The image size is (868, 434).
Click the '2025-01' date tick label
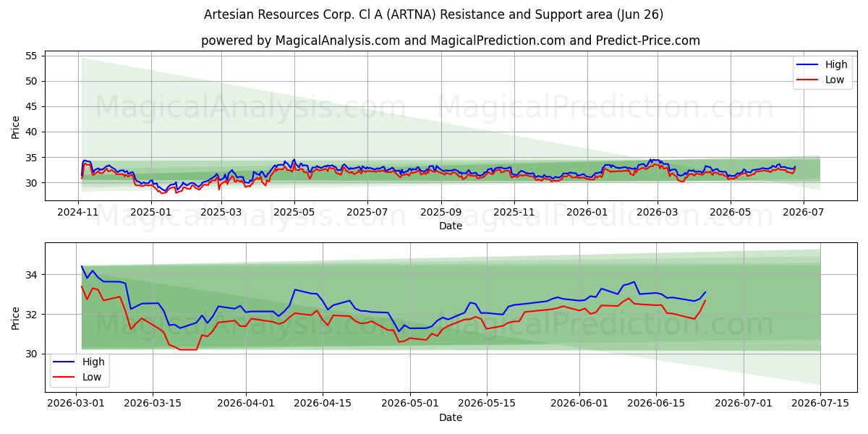151,212
